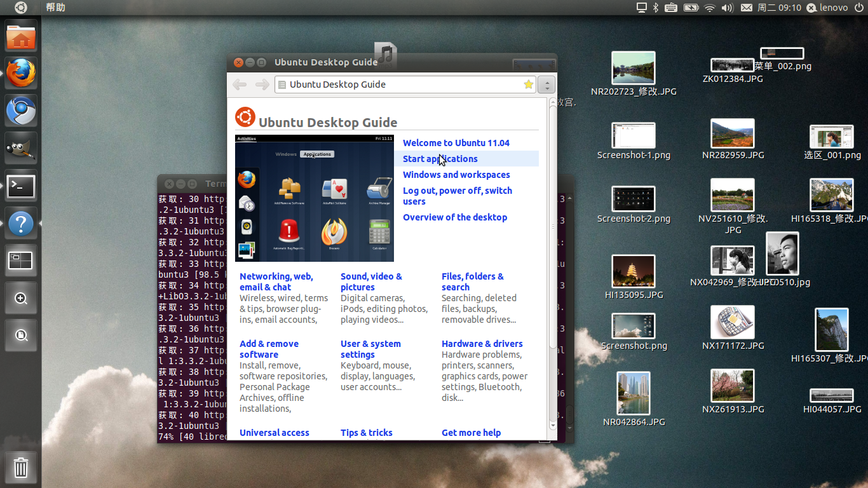Open the Tips & tricks topic

tap(367, 433)
